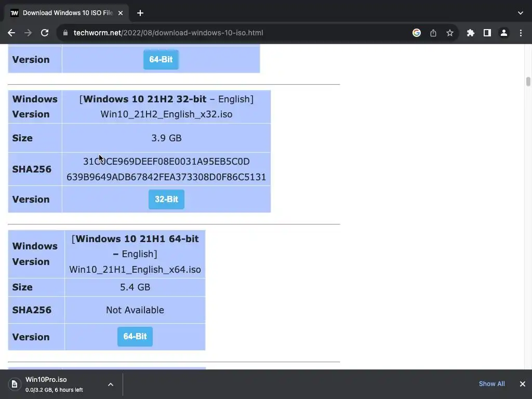This screenshot has height=399, width=532.
Task: Toggle the side panel icon
Action: pyautogui.click(x=487, y=33)
